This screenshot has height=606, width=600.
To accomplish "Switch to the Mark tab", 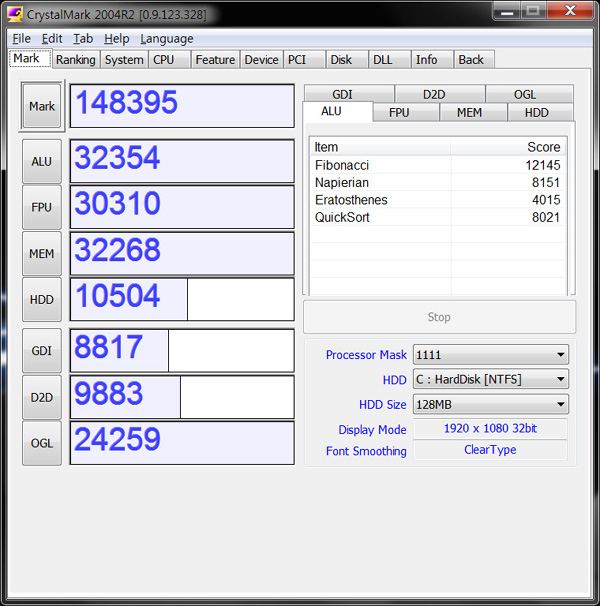I will pos(30,58).
